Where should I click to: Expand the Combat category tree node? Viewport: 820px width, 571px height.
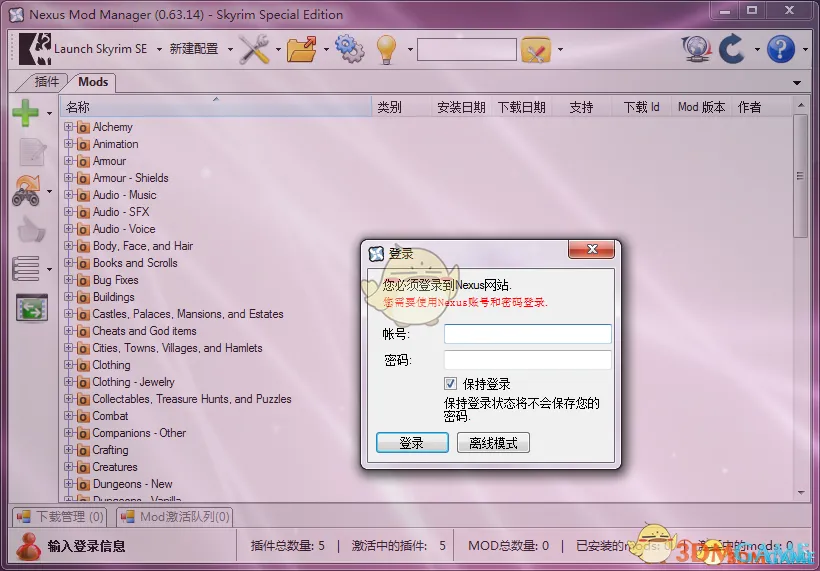coord(69,416)
